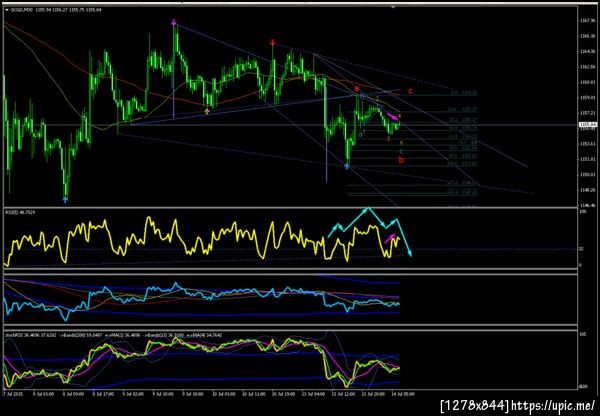Select the red wave label 'a' near trendline
Viewport: 600px width, 416px height.
(x=357, y=89)
